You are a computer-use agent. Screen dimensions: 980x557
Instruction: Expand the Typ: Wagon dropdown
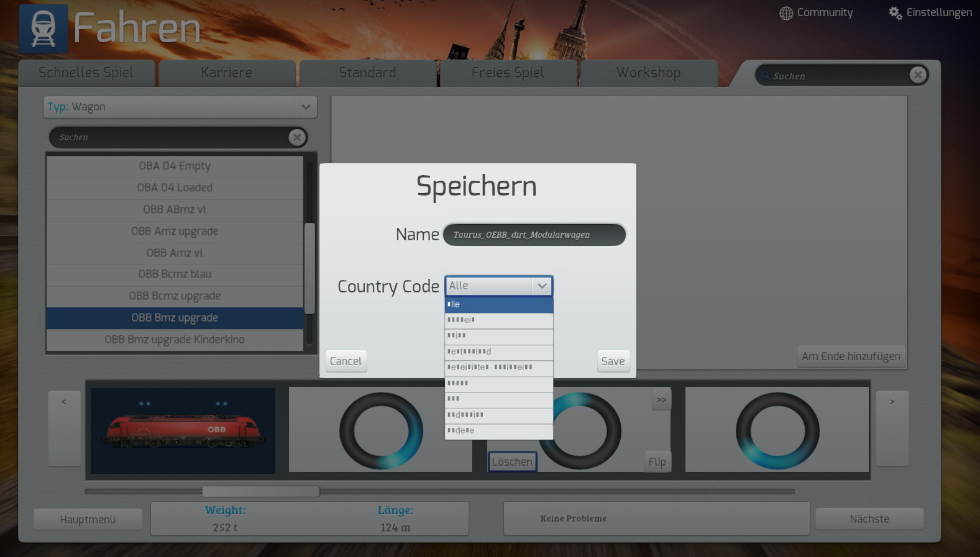(x=180, y=107)
